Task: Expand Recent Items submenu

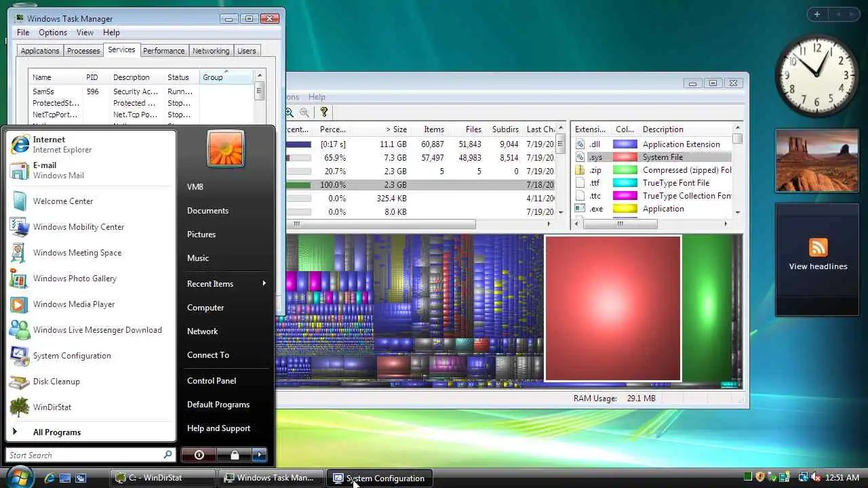Action: (226, 283)
